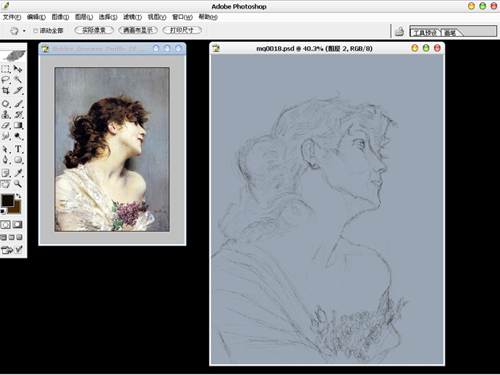The width and height of the screenshot is (500, 375).
Task: Toggle the 滚动全部 checkbox
Action: pyautogui.click(x=35, y=31)
